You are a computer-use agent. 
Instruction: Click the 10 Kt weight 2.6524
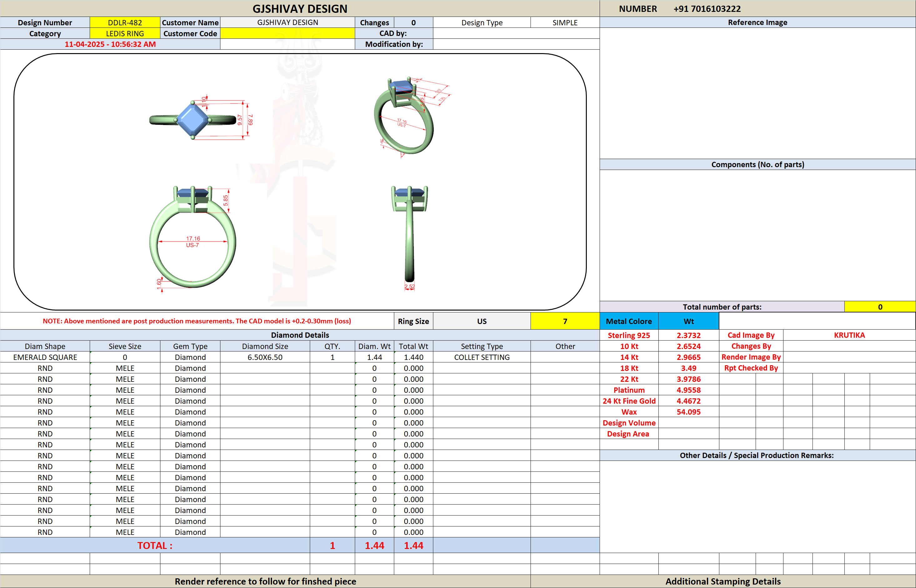(689, 346)
